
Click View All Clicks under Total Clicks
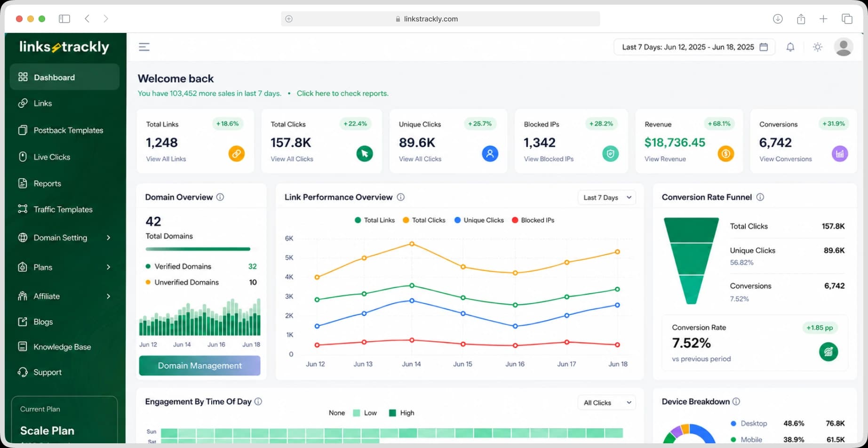coord(292,159)
